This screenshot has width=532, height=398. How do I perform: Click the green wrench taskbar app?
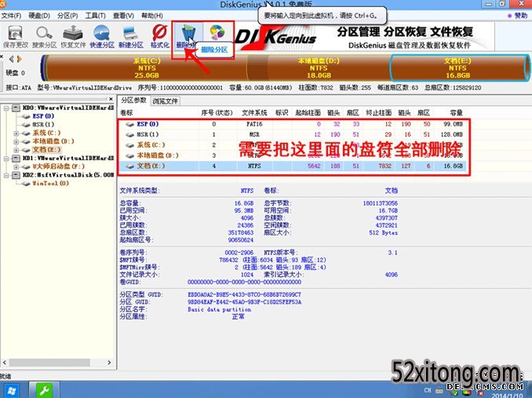pos(44,390)
